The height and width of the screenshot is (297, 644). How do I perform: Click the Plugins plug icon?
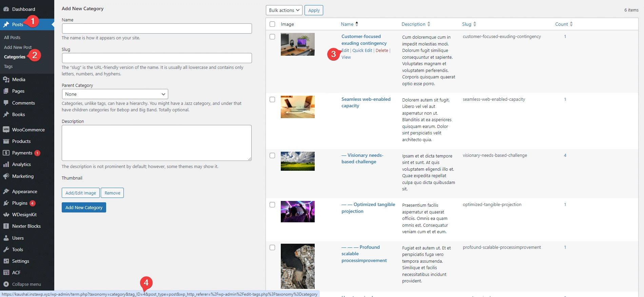click(6, 203)
